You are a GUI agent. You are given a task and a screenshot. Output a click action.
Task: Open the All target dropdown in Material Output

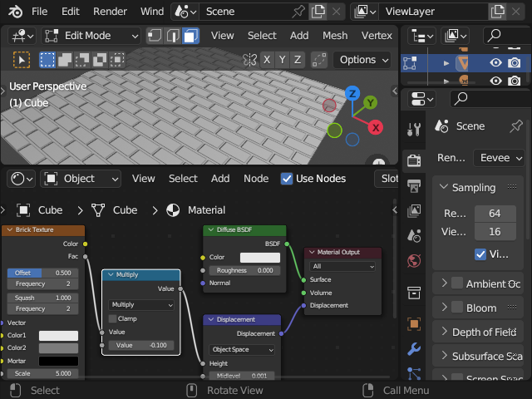(x=342, y=266)
